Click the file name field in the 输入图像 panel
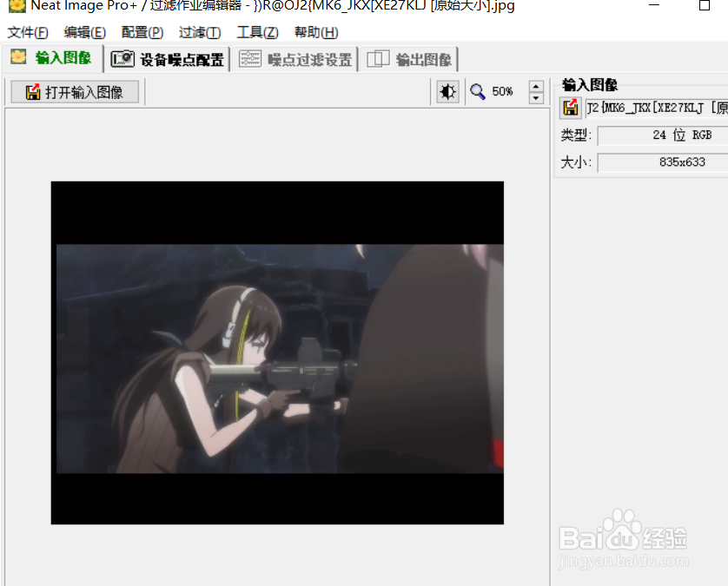 tap(656, 109)
